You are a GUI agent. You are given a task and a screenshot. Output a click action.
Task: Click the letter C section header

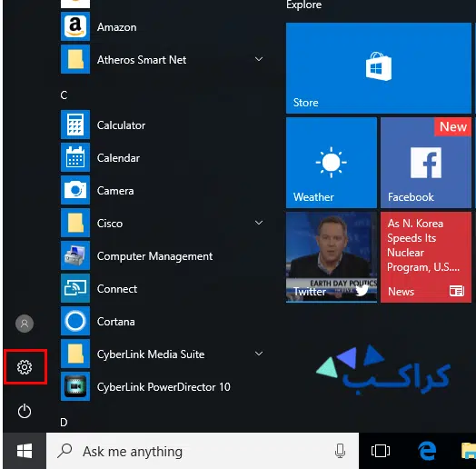pyautogui.click(x=64, y=95)
